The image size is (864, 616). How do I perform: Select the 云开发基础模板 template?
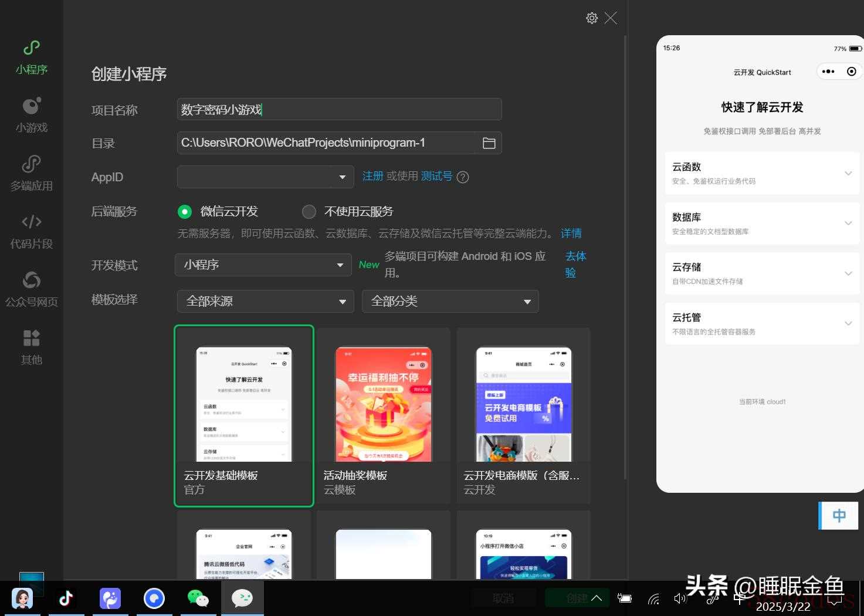pyautogui.click(x=244, y=416)
